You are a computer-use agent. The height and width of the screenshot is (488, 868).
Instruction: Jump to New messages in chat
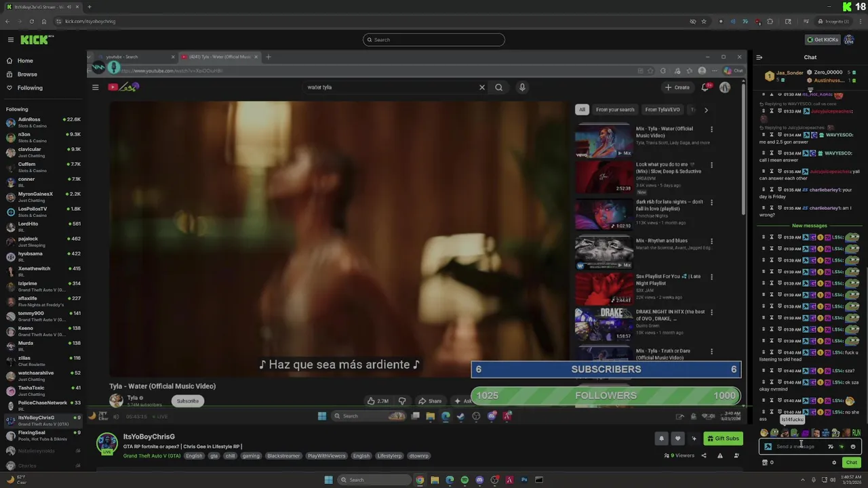(x=810, y=226)
